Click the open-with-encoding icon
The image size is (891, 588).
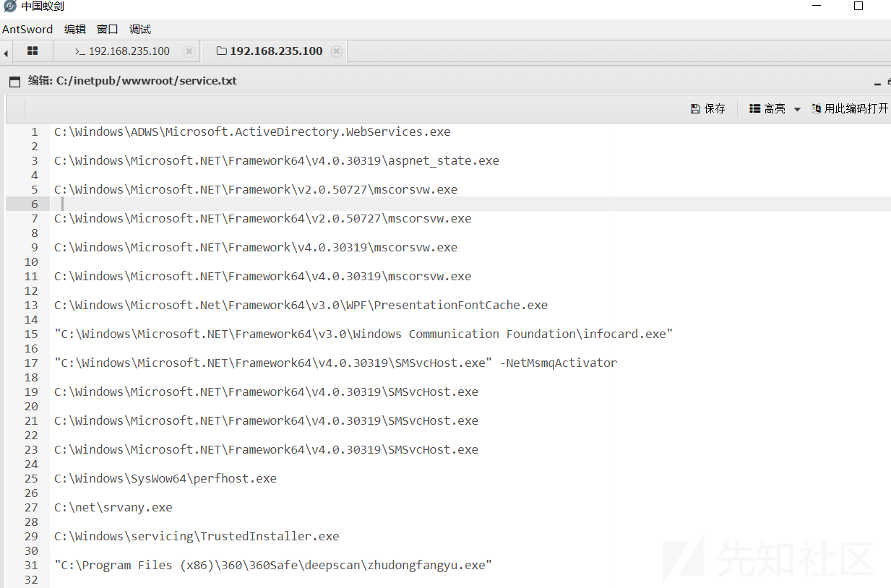coord(817,108)
